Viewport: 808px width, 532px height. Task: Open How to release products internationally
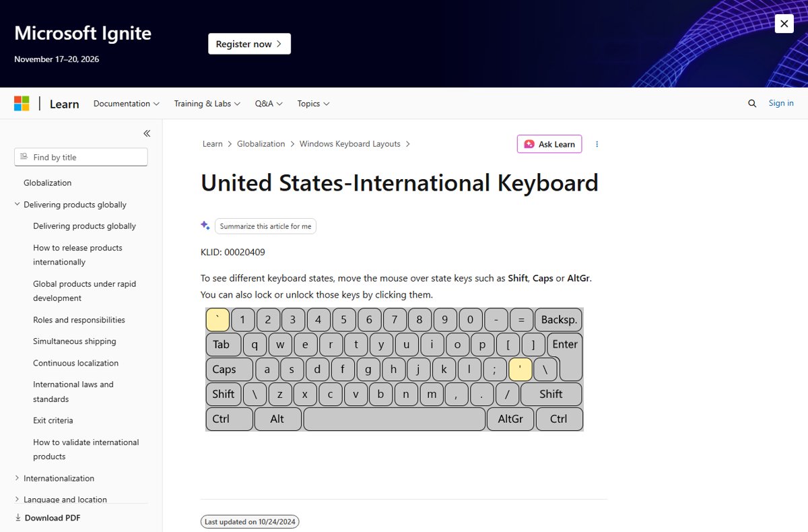[77, 255]
